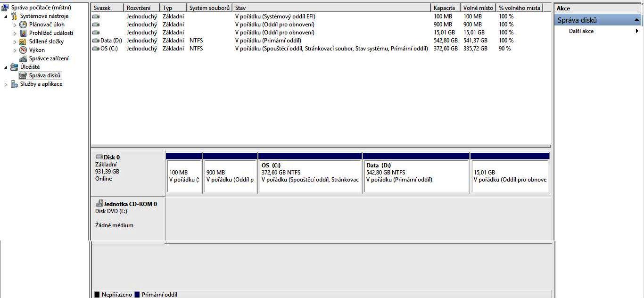Image resolution: width=644 pixels, height=298 pixels.
Task: Expand the Prohlížeč událostí node
Action: [x=15, y=33]
